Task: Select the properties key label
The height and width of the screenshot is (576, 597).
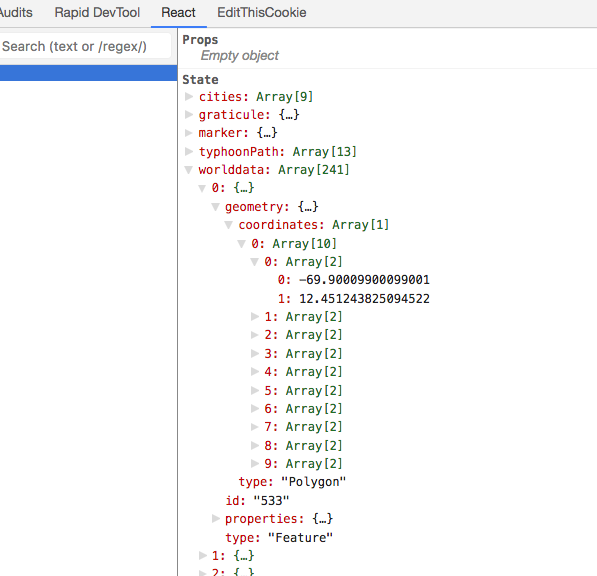Action: coord(265,519)
